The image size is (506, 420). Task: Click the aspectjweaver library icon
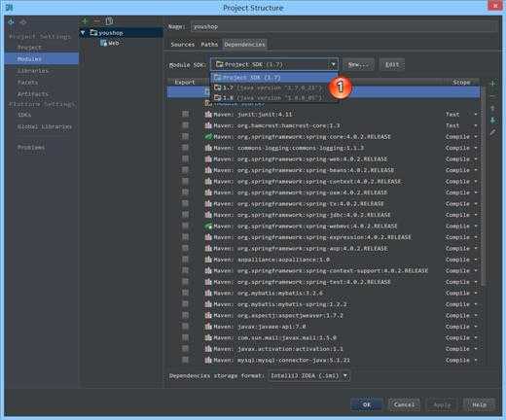click(208, 315)
